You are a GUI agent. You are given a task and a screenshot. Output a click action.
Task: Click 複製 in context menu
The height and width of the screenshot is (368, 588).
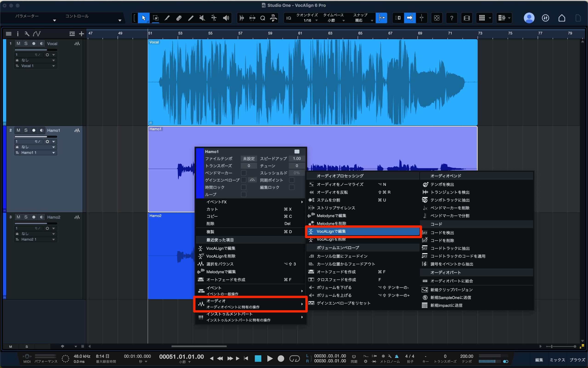(x=251, y=232)
